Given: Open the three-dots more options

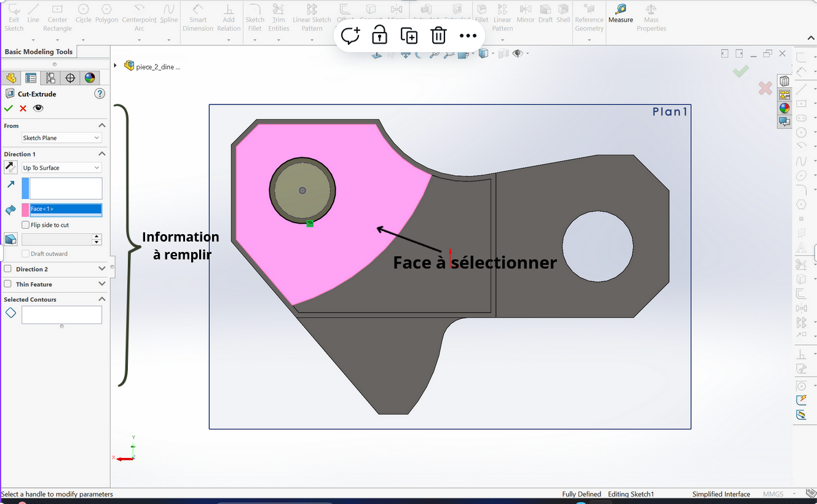Looking at the screenshot, I should point(468,36).
